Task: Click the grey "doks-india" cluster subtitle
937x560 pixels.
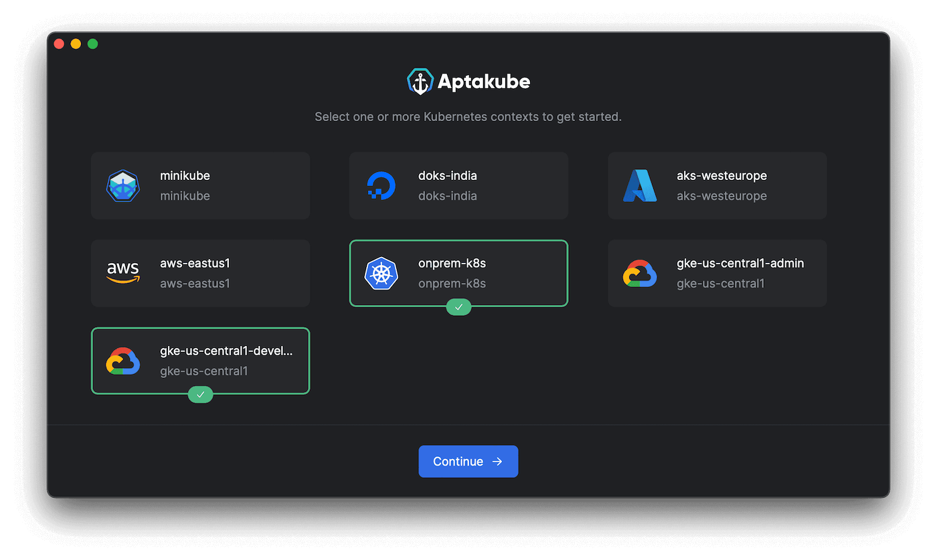Action: tap(448, 196)
